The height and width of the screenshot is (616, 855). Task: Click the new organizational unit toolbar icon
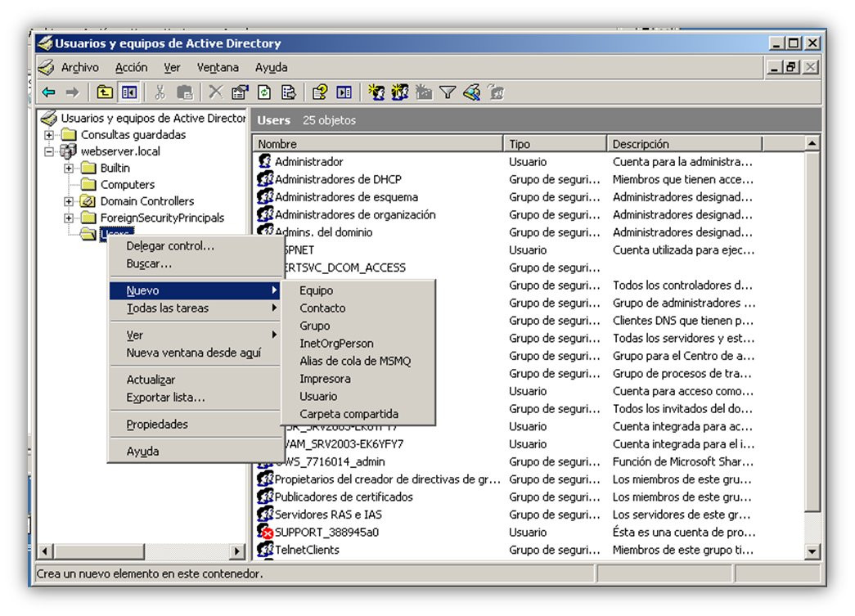(424, 92)
